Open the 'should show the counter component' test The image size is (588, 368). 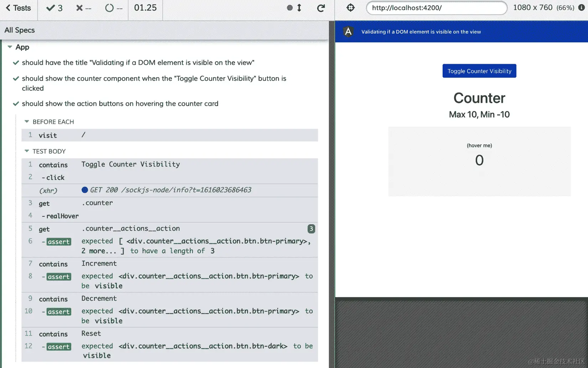154,83
